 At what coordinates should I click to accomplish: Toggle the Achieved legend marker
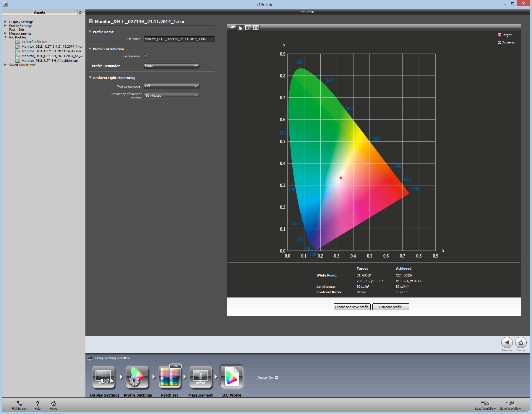point(499,42)
